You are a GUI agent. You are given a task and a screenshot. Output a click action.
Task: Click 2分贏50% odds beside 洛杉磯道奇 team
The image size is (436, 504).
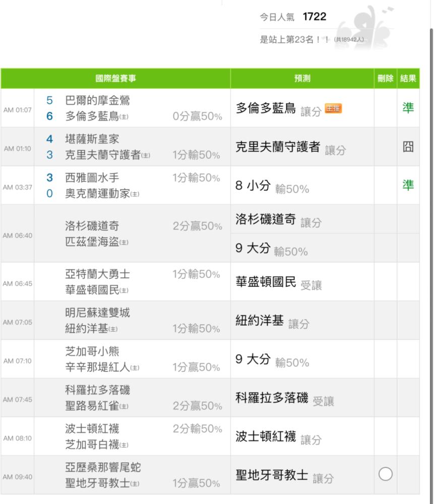point(198,226)
